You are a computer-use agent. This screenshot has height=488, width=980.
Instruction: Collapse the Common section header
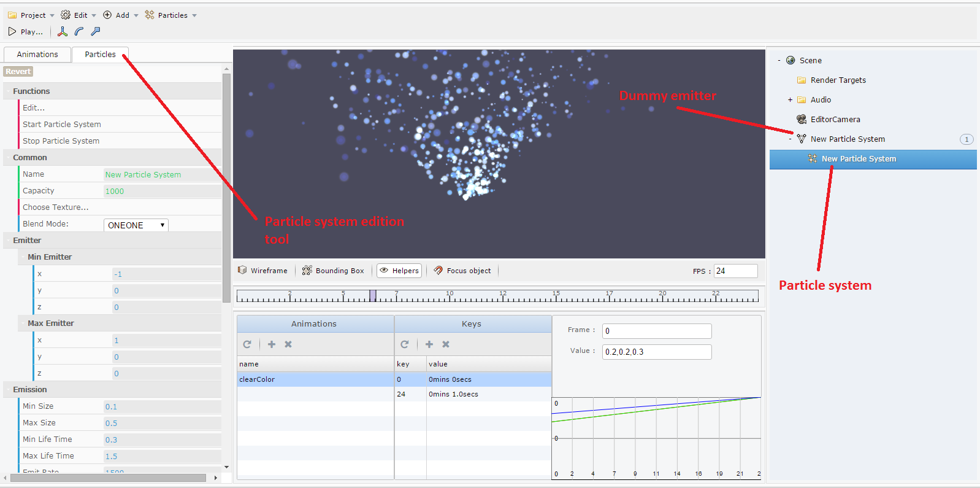tap(112, 157)
